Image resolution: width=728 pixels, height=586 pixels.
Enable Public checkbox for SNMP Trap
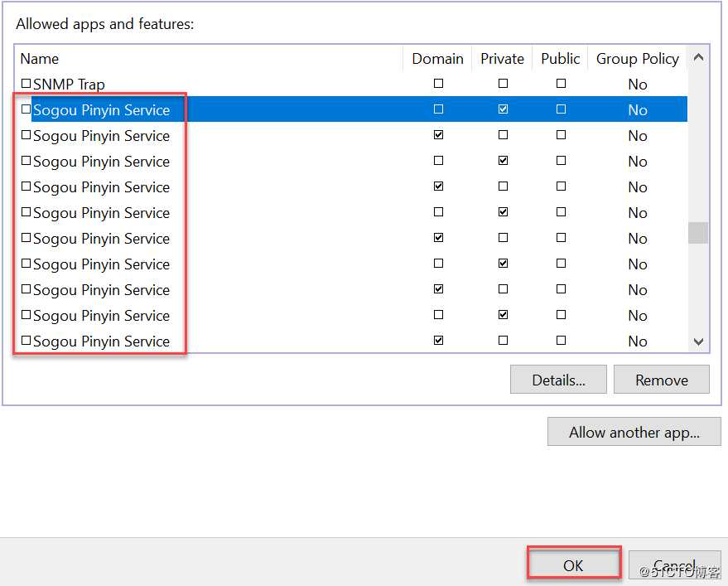(x=561, y=84)
